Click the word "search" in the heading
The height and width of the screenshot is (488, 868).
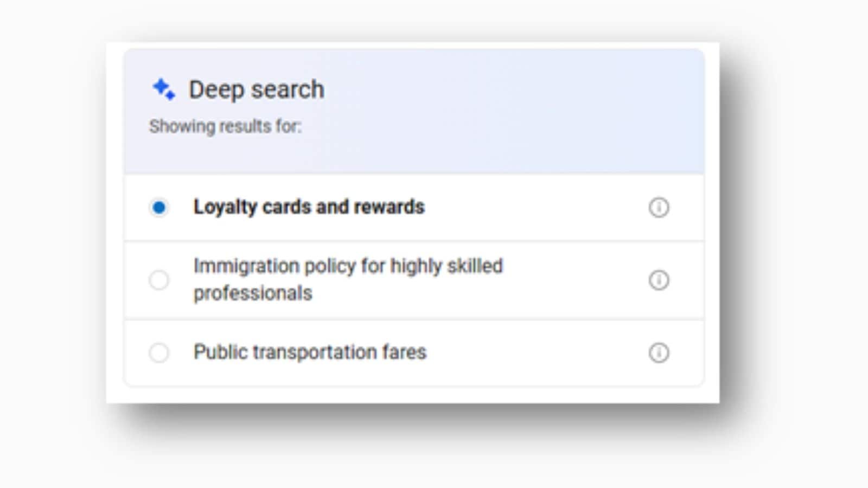click(287, 89)
